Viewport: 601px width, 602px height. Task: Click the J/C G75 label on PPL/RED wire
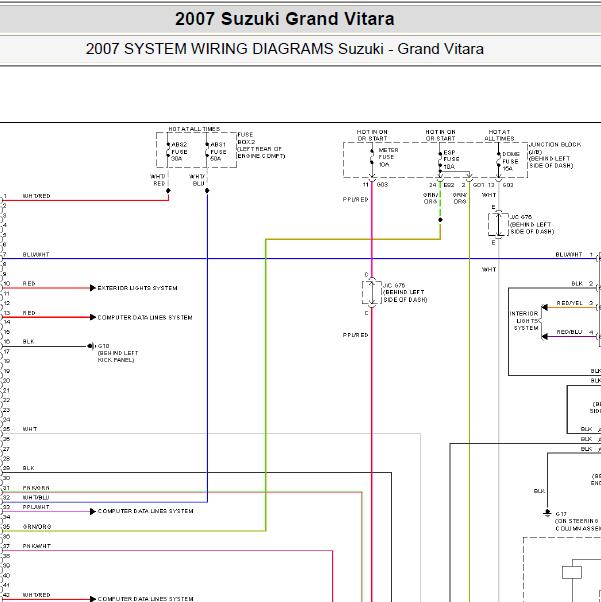click(x=405, y=293)
